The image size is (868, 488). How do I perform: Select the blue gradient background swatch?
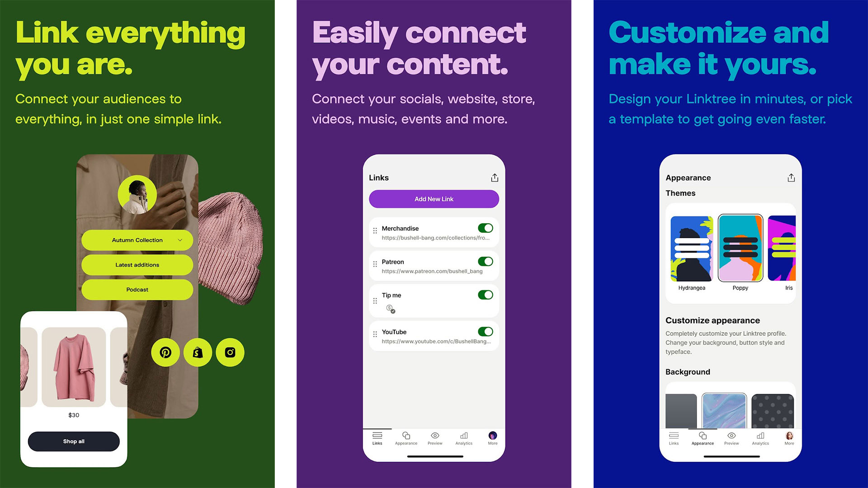pyautogui.click(x=724, y=411)
